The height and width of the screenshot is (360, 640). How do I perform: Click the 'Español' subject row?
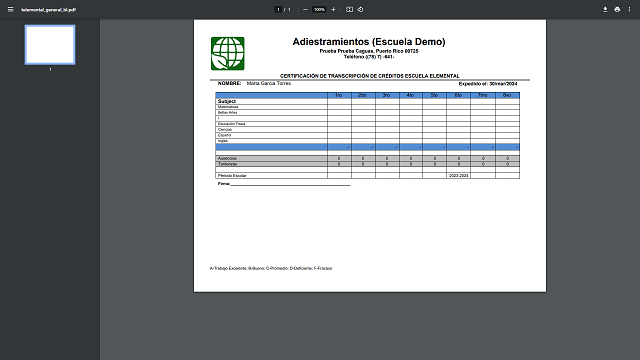click(367, 135)
